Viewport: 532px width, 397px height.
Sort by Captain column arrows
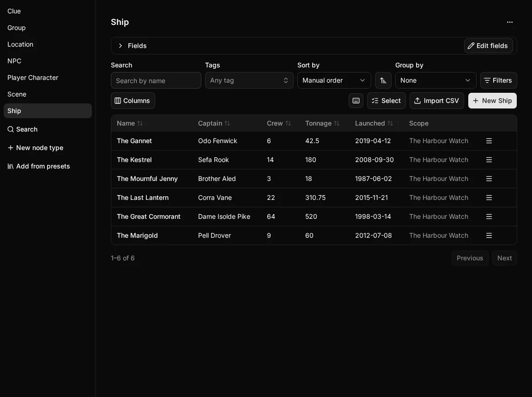click(x=227, y=123)
